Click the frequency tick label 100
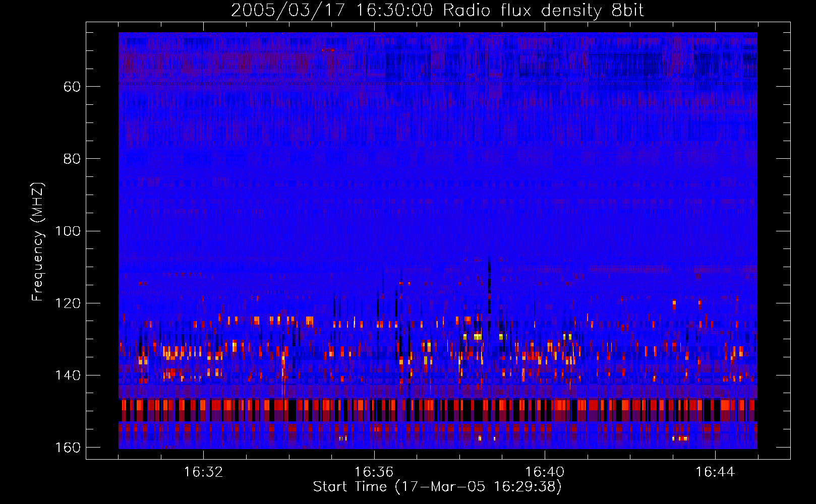This screenshot has height=504, width=816. click(68, 231)
